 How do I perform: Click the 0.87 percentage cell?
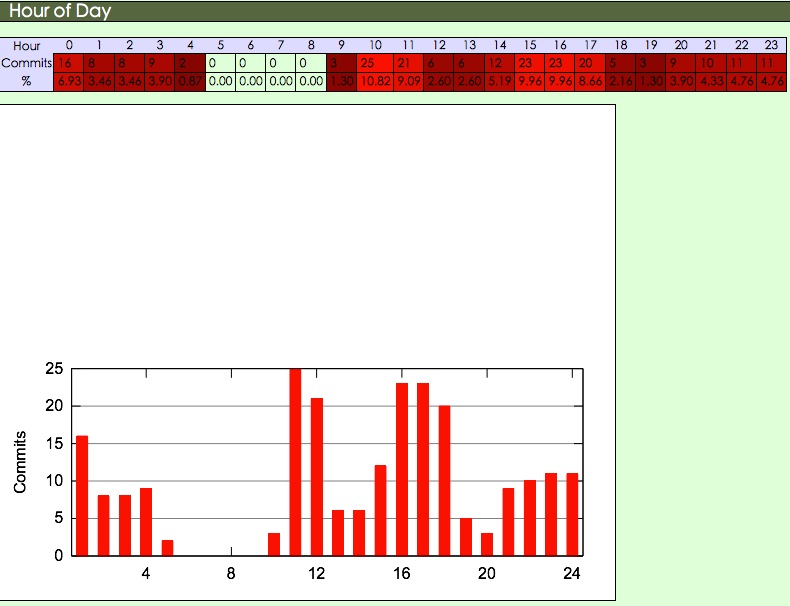tap(190, 81)
